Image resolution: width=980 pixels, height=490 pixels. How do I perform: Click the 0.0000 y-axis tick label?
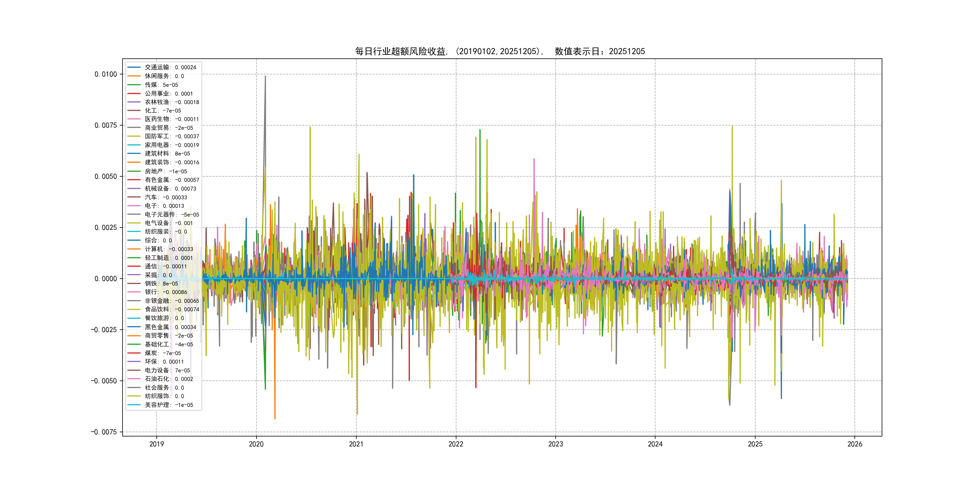click(x=106, y=279)
